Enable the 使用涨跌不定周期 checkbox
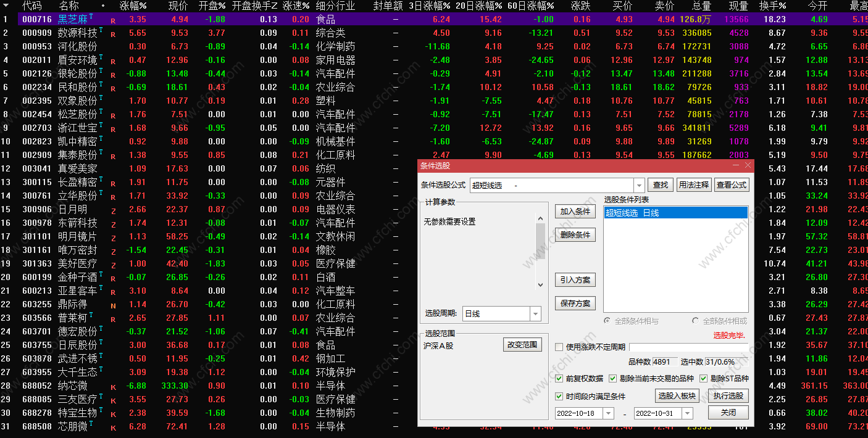868x438 pixels. tap(559, 347)
